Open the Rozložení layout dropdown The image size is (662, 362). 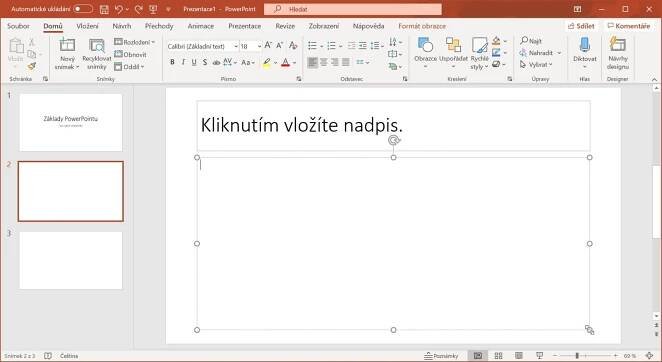(135, 42)
